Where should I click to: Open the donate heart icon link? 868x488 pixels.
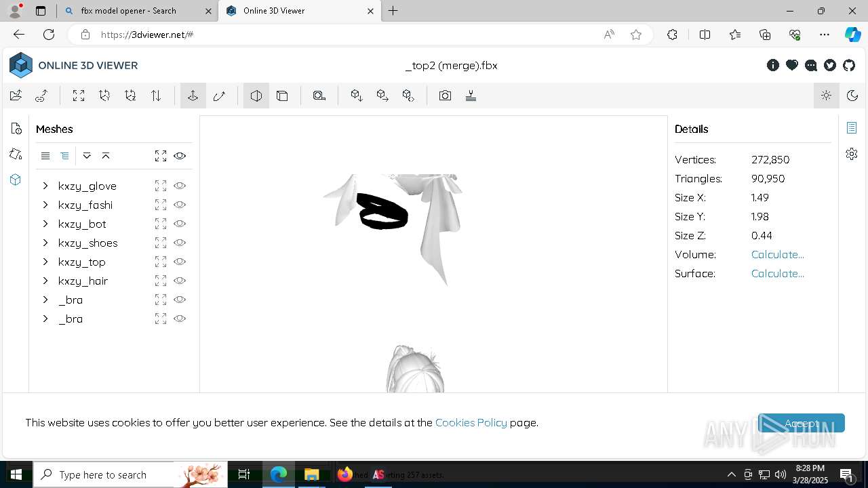pos(792,65)
